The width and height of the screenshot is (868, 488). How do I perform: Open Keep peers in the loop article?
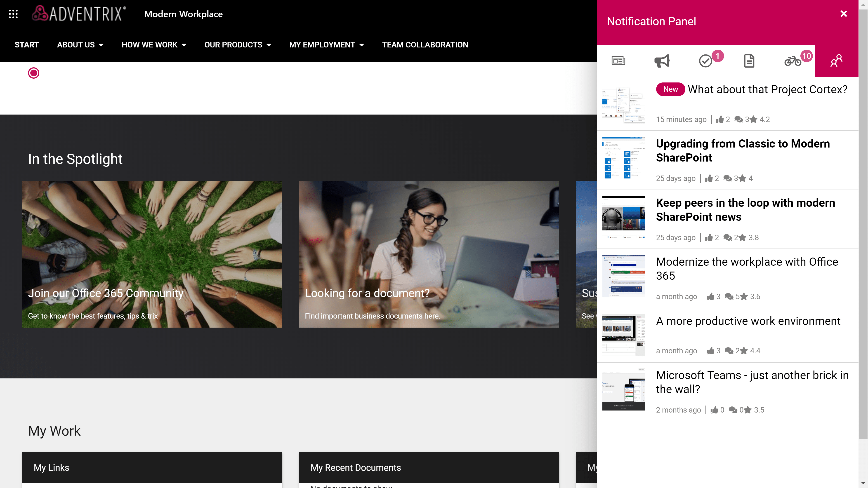tap(745, 210)
